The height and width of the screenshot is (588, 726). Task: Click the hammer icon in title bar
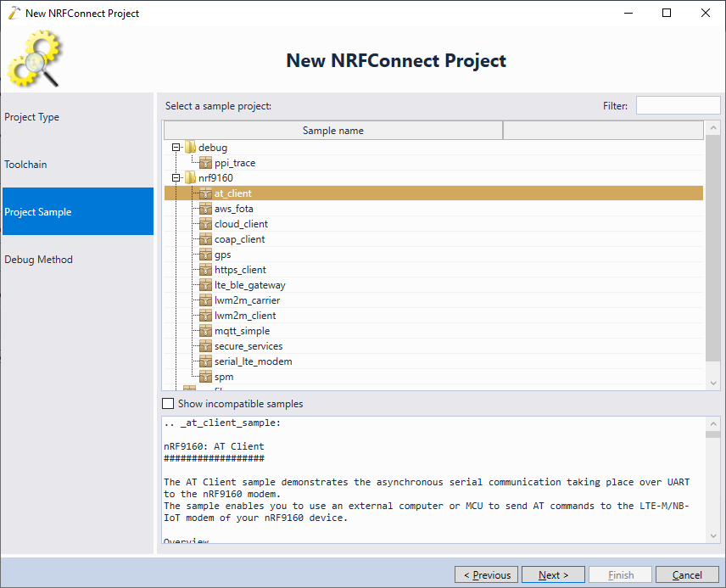(x=14, y=13)
